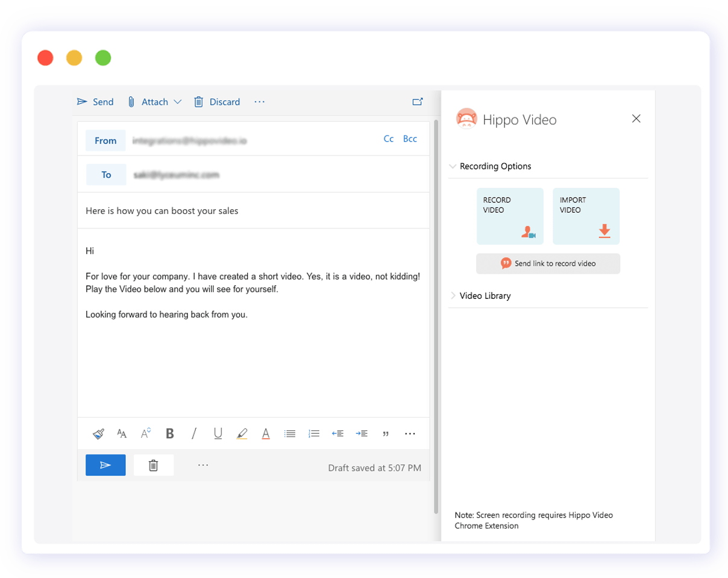This screenshot has height=578, width=728.
Task: Discard the email draft
Action: (x=217, y=101)
